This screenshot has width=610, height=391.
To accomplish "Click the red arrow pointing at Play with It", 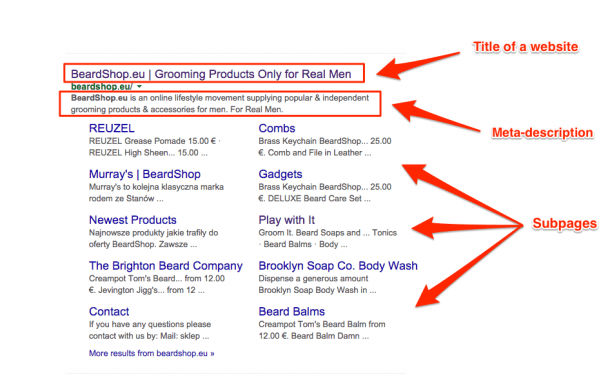I will pyautogui.click(x=467, y=227).
